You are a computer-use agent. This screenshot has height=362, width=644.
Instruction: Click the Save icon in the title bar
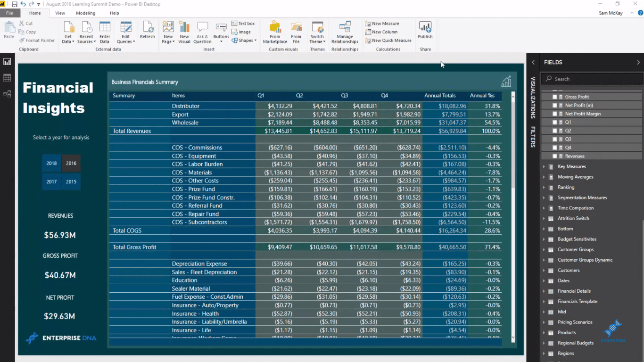[15, 4]
